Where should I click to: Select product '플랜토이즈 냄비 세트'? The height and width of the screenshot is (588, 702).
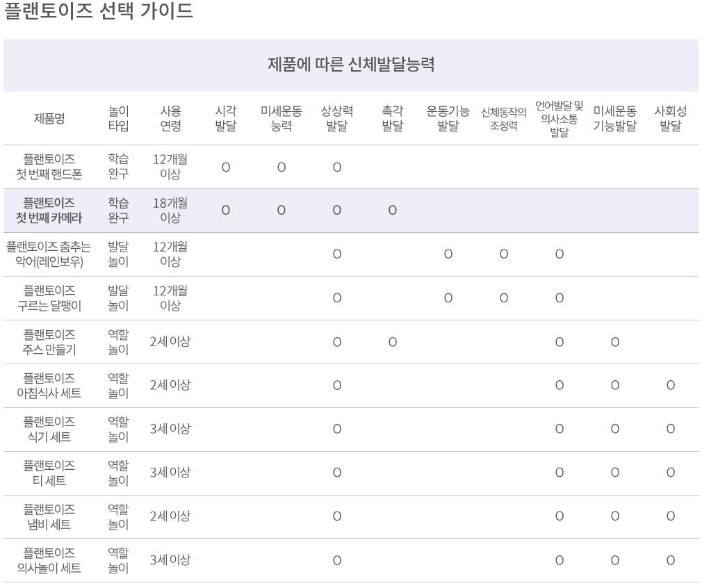(49, 516)
